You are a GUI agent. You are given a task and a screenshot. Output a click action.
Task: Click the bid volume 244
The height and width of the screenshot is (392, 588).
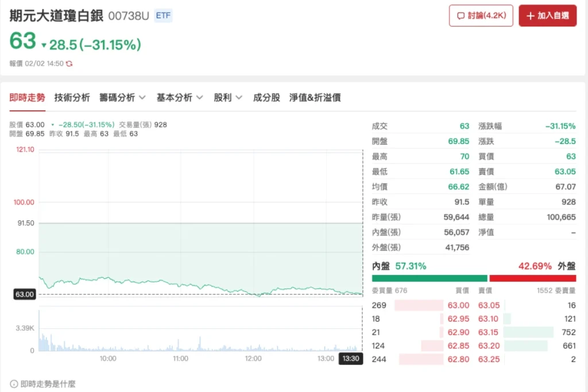[x=379, y=359]
